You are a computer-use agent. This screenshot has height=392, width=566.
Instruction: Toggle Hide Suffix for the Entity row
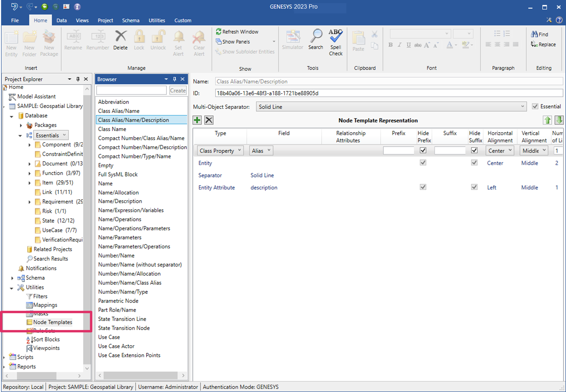474,163
